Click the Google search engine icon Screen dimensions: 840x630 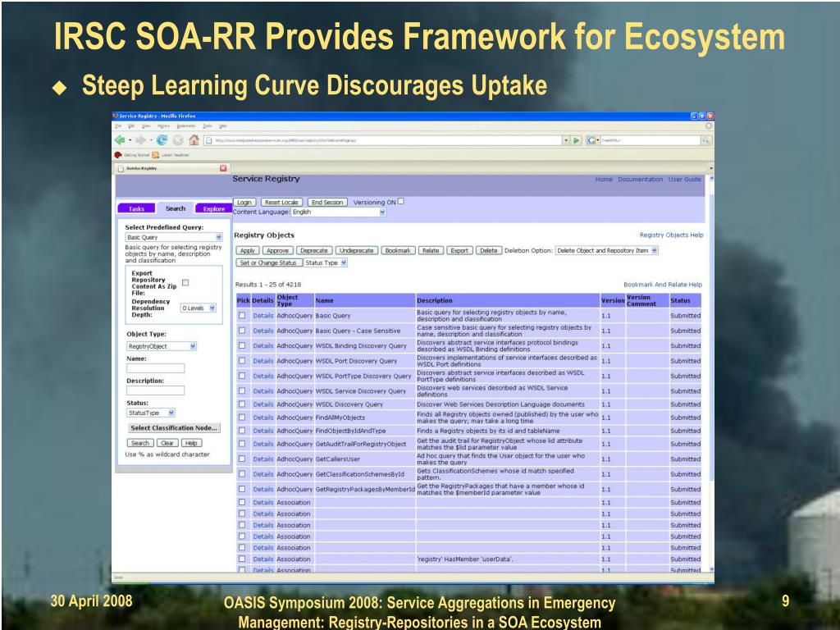coord(591,140)
